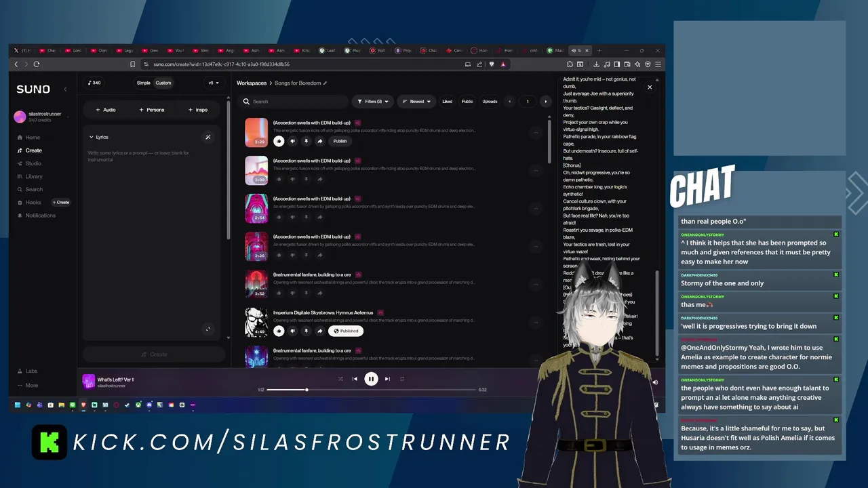Open silasfrostrunner profile avatar

click(x=20, y=117)
